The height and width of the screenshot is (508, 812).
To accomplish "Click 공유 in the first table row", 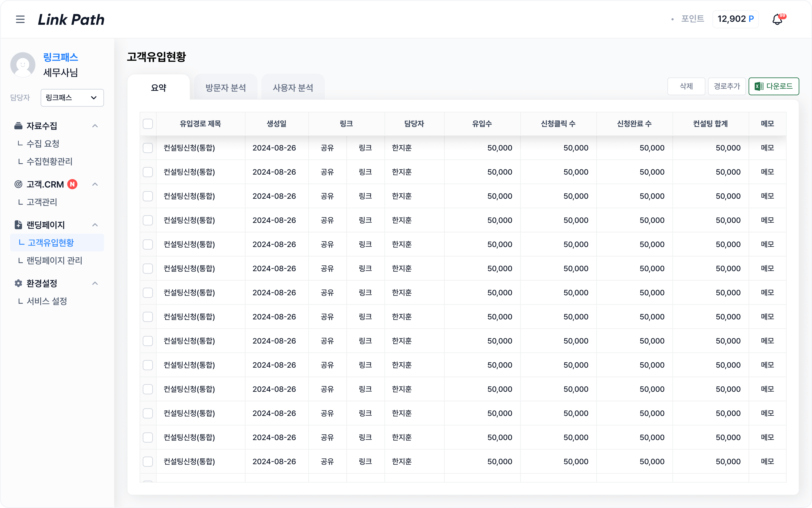I will [327, 148].
